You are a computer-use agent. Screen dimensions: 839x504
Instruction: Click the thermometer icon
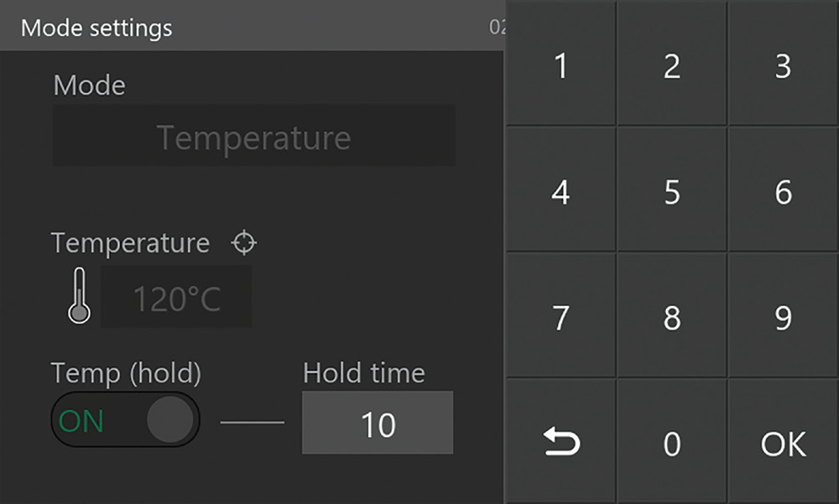click(x=79, y=296)
